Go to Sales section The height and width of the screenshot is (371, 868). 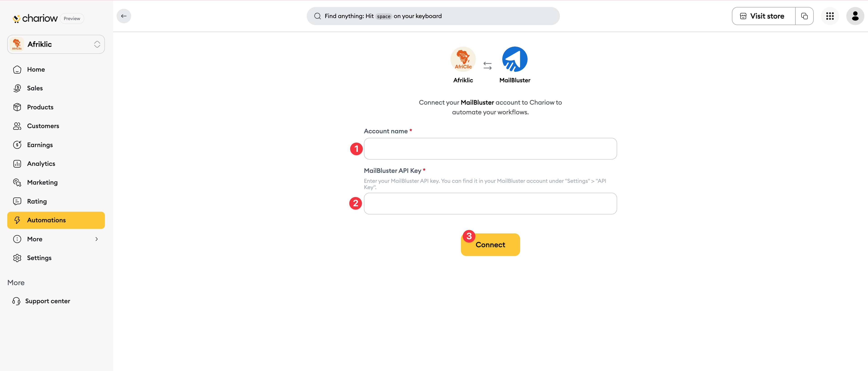[56, 88]
